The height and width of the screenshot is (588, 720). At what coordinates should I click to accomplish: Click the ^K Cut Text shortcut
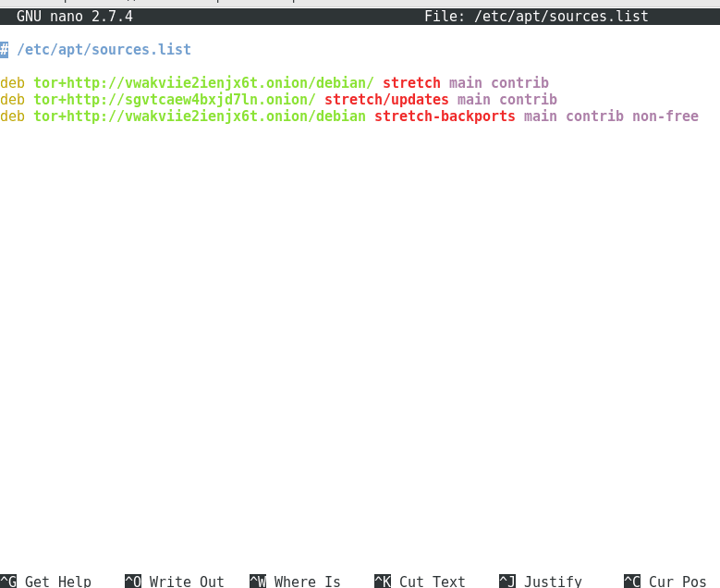421,582
